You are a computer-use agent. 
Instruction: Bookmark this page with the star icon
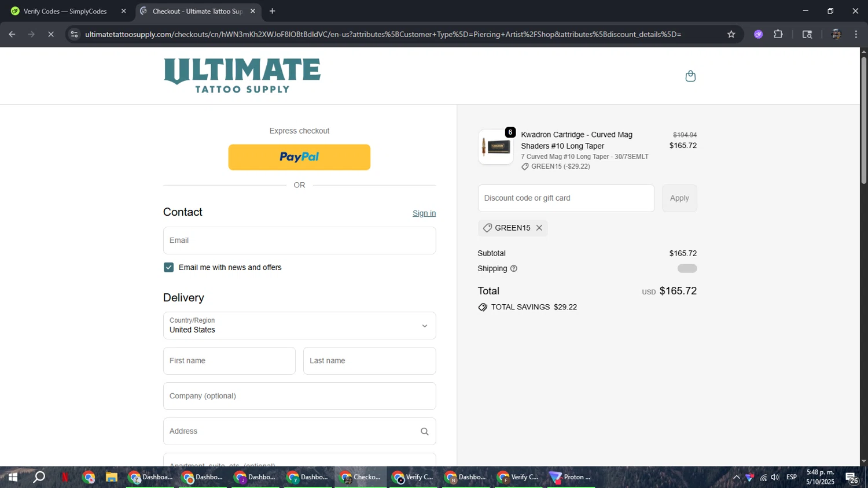click(731, 34)
